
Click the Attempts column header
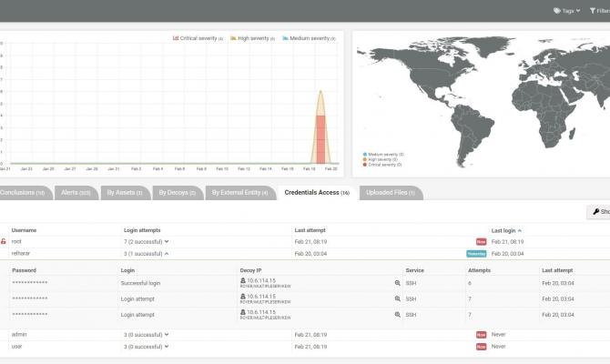pyautogui.click(x=479, y=270)
